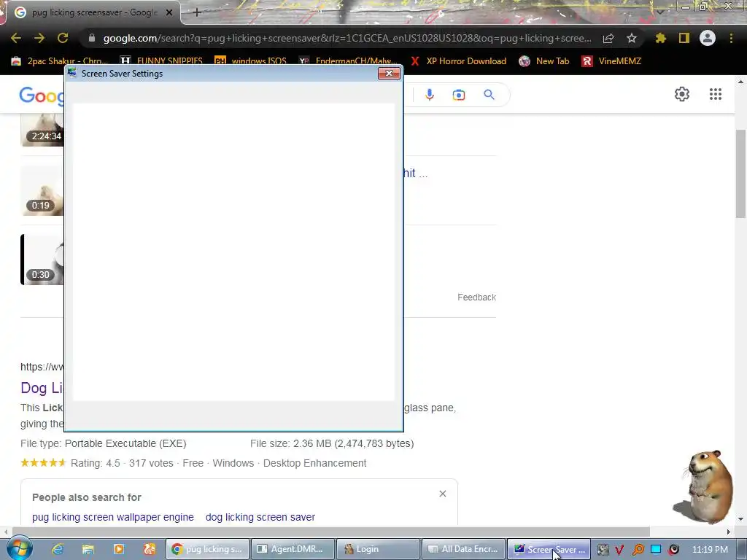Open Chrome three-dot menu
Image resolution: width=747 pixels, height=560 pixels.
pyautogui.click(x=731, y=38)
